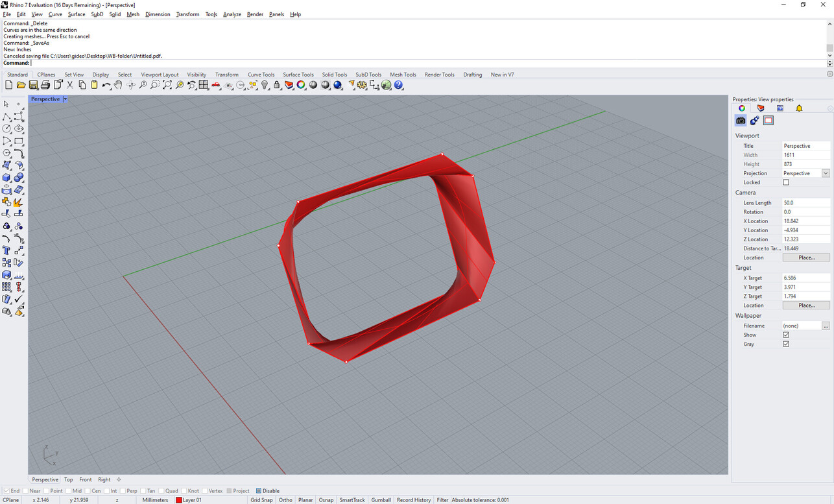Open Help via question mark icon

[x=399, y=85]
